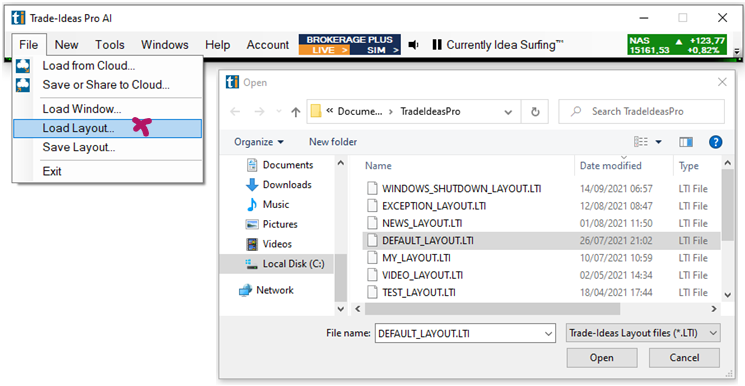Select the MY_LAYOUT.LTI file
Viewport: 745px width, 386px height.
point(416,258)
